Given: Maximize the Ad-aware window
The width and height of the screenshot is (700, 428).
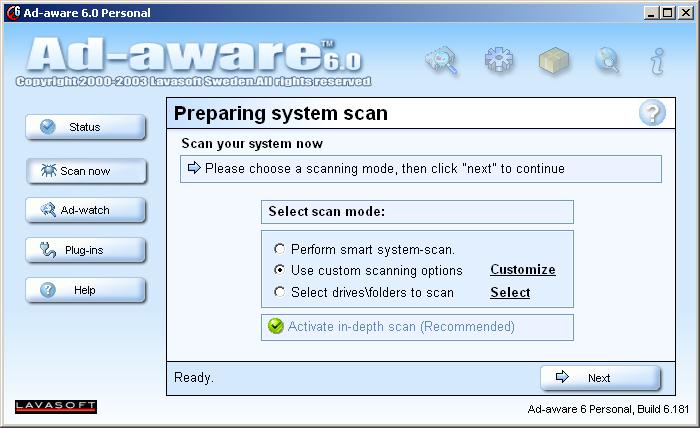Looking at the screenshot, I should [667, 13].
